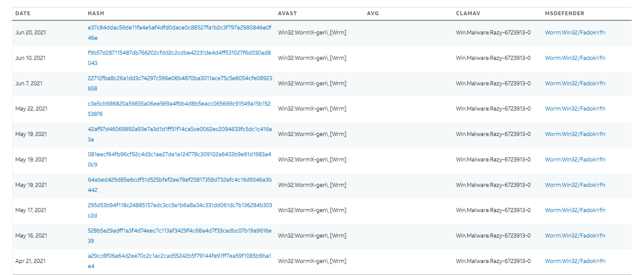Select the CLAMAV column header

pos(468,13)
